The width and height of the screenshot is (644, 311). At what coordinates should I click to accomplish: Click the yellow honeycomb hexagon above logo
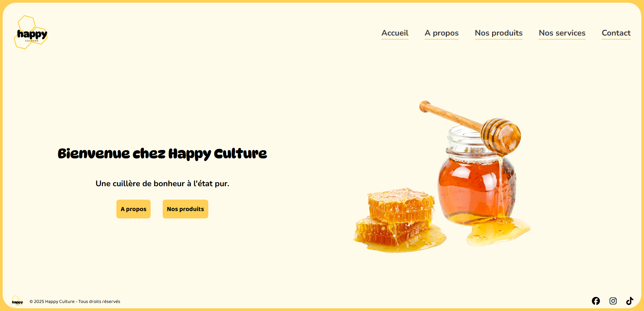coord(27,23)
